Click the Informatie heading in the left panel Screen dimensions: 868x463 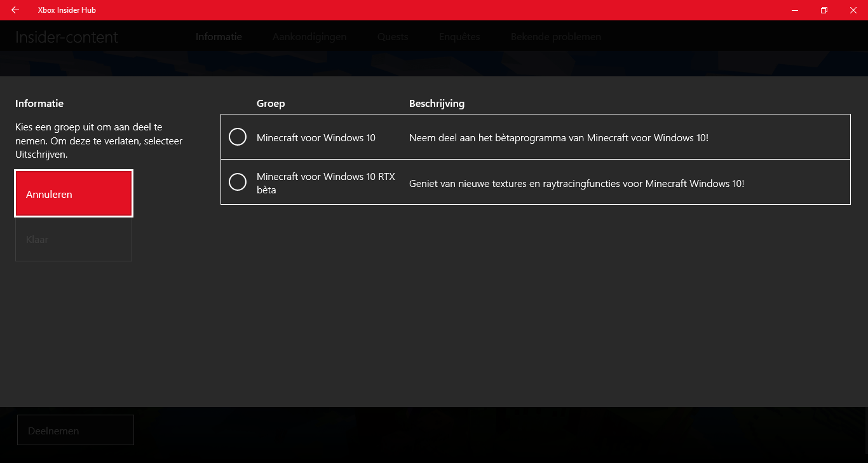[39, 104]
